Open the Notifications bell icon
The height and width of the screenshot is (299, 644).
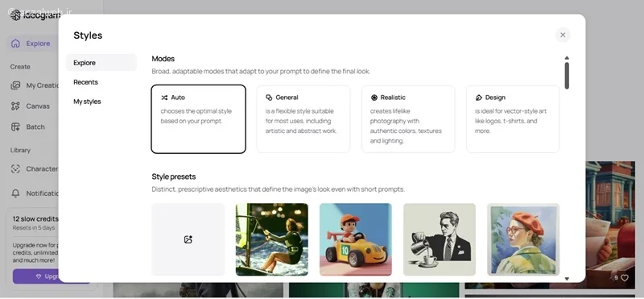click(15, 193)
